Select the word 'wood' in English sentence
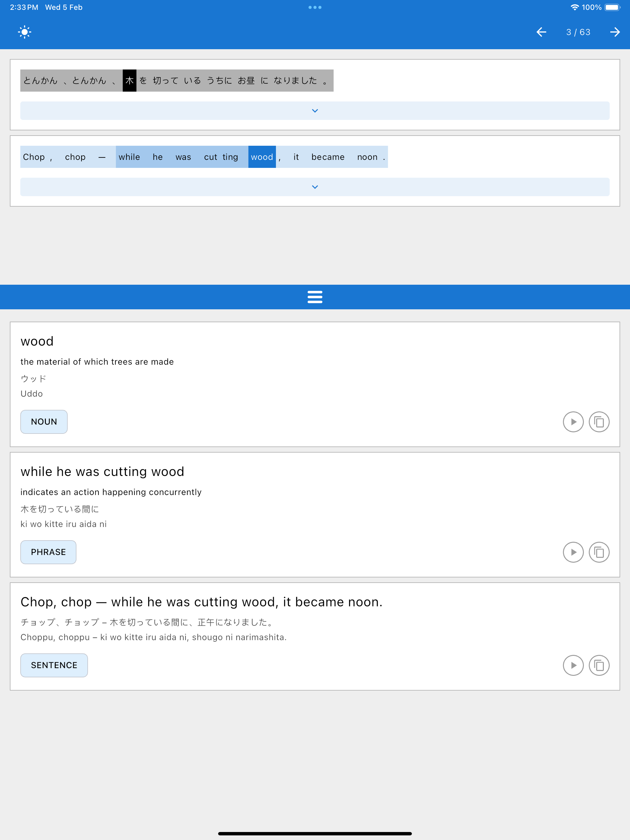The height and width of the screenshot is (840, 630). coord(262,157)
